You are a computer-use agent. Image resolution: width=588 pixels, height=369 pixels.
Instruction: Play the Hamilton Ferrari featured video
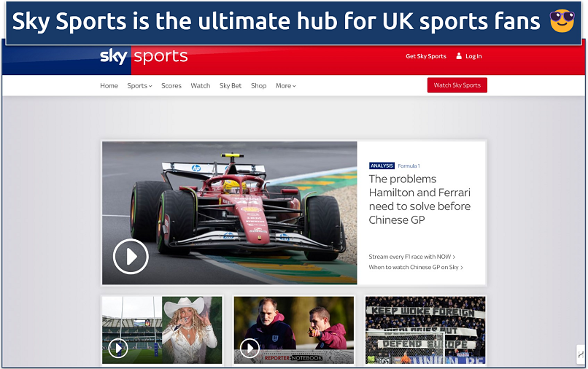pos(131,257)
